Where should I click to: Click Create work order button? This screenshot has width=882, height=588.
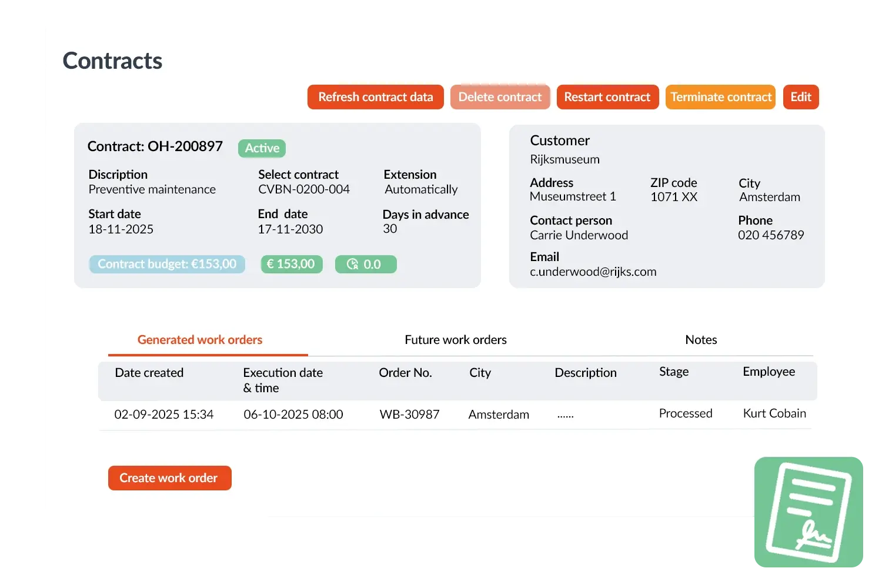tap(169, 478)
